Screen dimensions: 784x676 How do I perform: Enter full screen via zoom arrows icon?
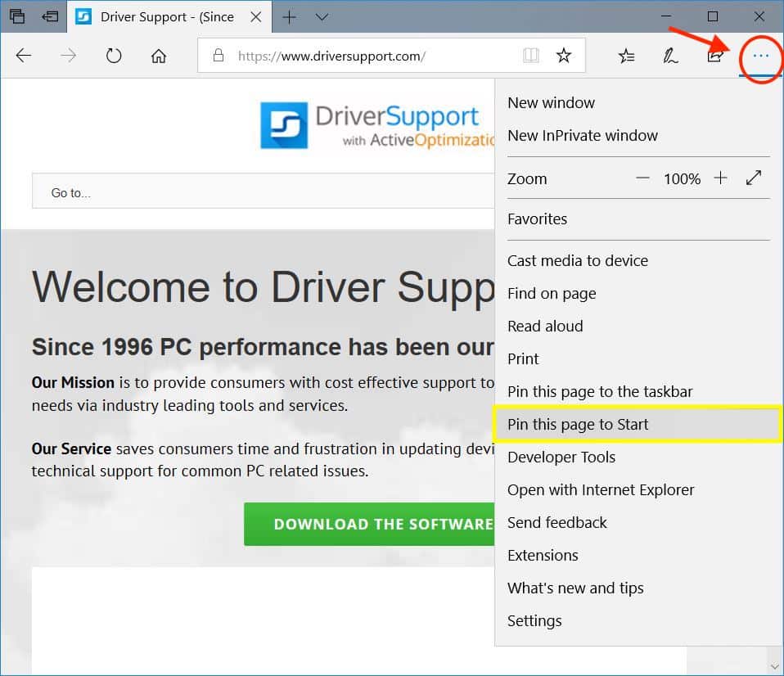754,178
